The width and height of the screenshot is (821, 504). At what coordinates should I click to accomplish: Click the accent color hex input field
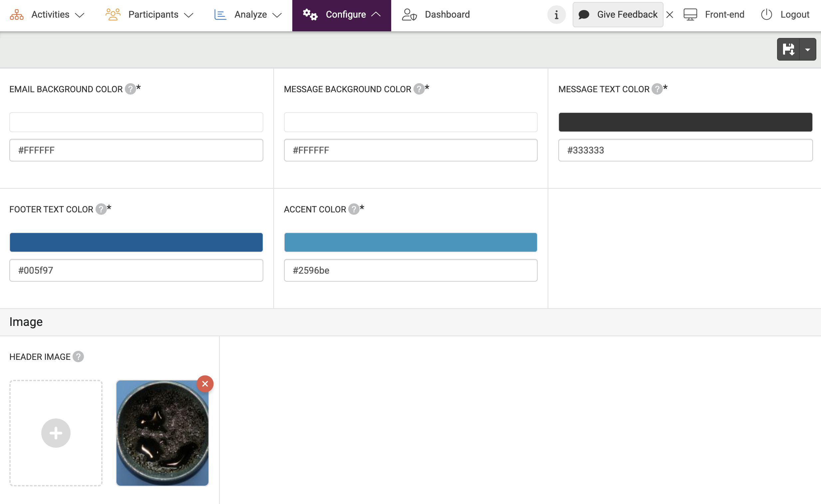pyautogui.click(x=411, y=270)
